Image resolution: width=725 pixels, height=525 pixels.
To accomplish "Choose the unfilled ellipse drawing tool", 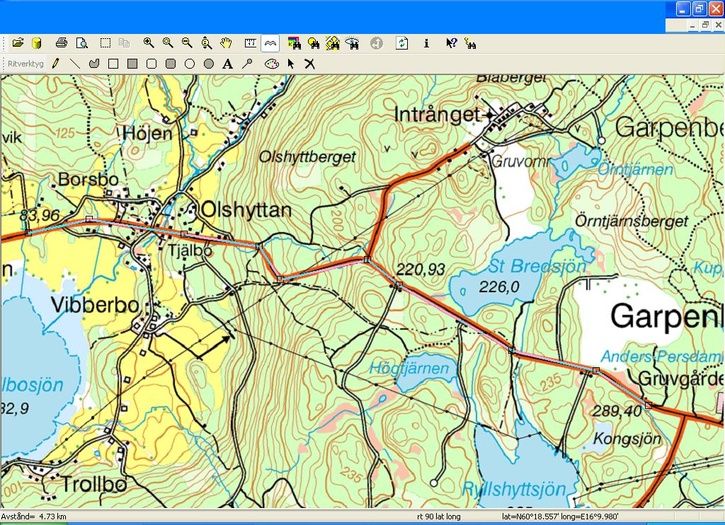I will coord(189,63).
